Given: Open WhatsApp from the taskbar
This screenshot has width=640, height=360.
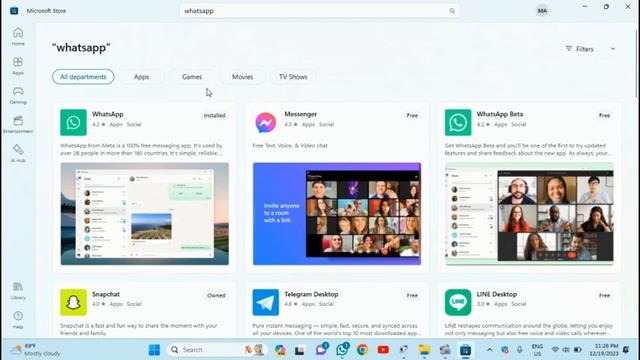Looking at the screenshot, I should (342, 350).
